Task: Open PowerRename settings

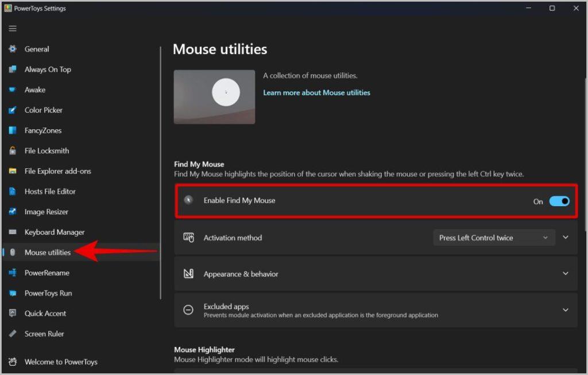Action: coord(47,273)
